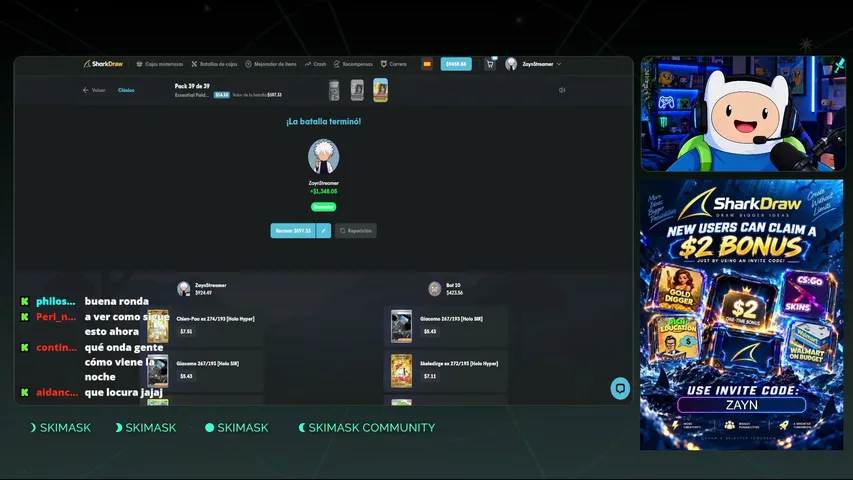Open Mejorador de ítems page
853x480 pixels.
coord(271,64)
